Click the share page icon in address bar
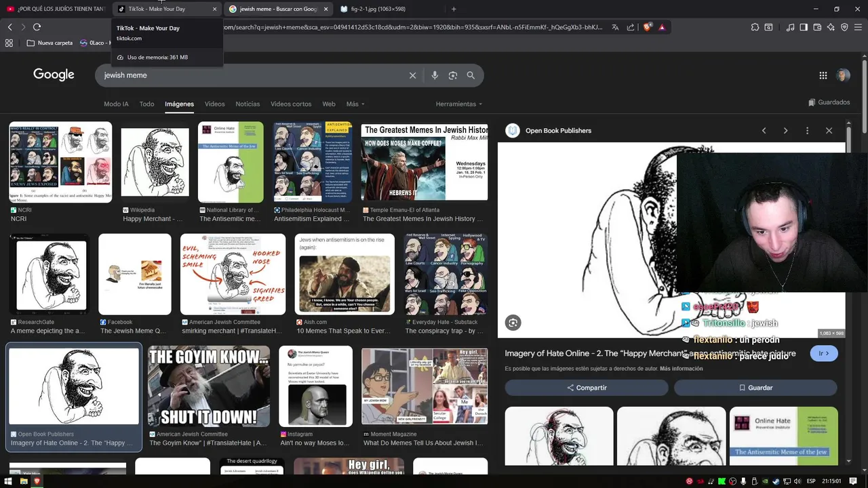This screenshot has height=488, width=868. 631,27
